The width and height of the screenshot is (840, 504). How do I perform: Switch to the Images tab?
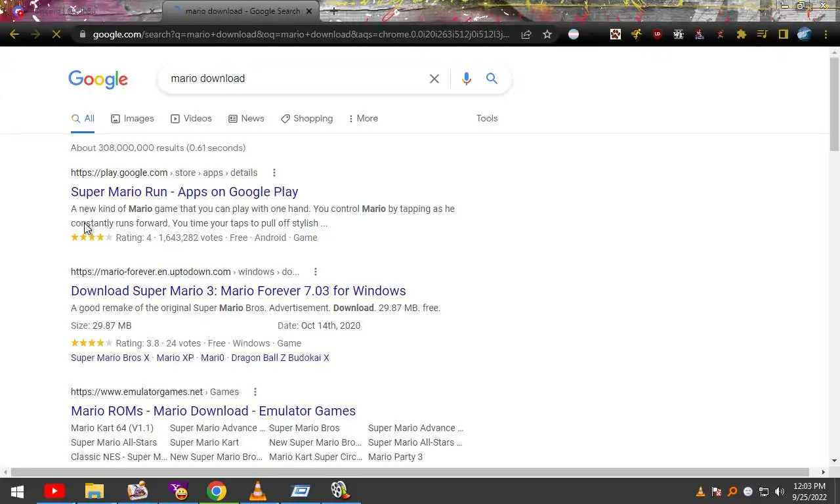pyautogui.click(x=133, y=119)
